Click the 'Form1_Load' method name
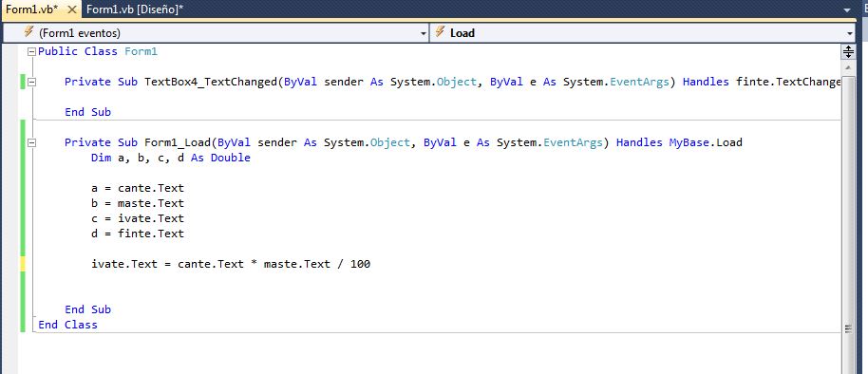This screenshot has width=868, height=374. pos(178,142)
